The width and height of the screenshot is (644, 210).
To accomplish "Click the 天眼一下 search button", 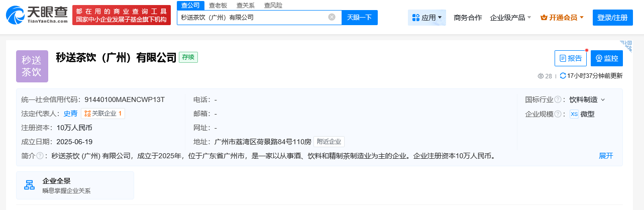I will click(x=360, y=18).
